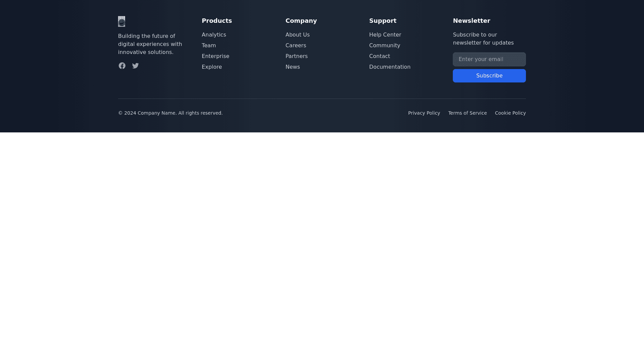Open the Analytics product link

(x=214, y=35)
